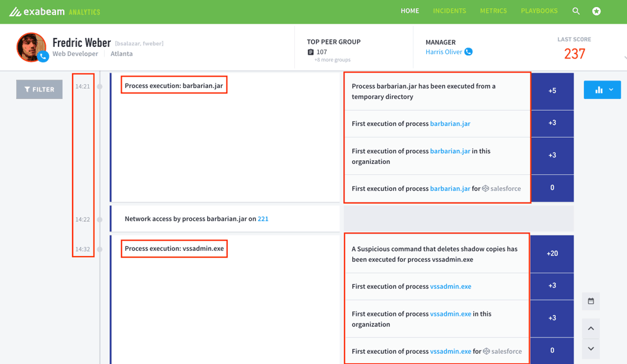The width and height of the screenshot is (627, 364).
Task: Open manager Harris Oliver link
Action: coord(444,52)
